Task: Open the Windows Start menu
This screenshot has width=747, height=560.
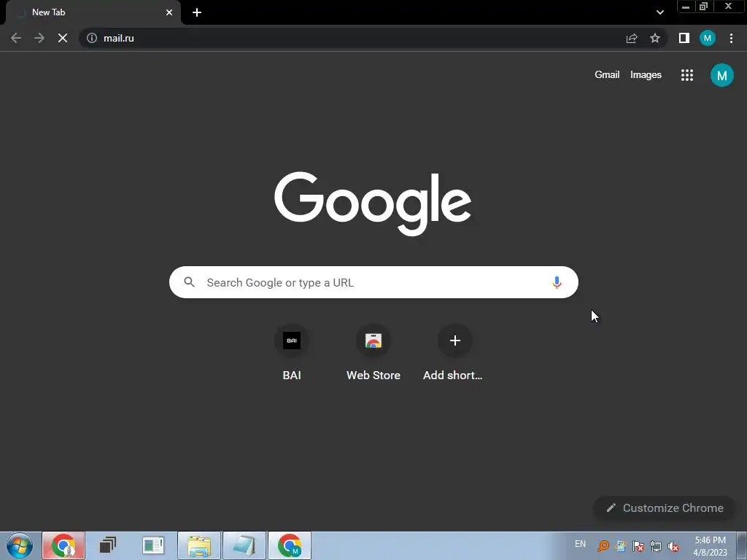Action: tap(20, 545)
